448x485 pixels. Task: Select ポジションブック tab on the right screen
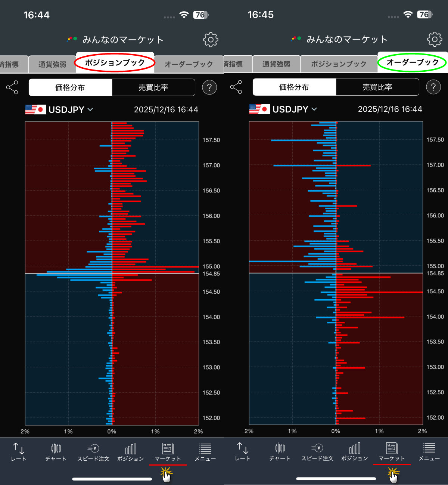tap(339, 64)
